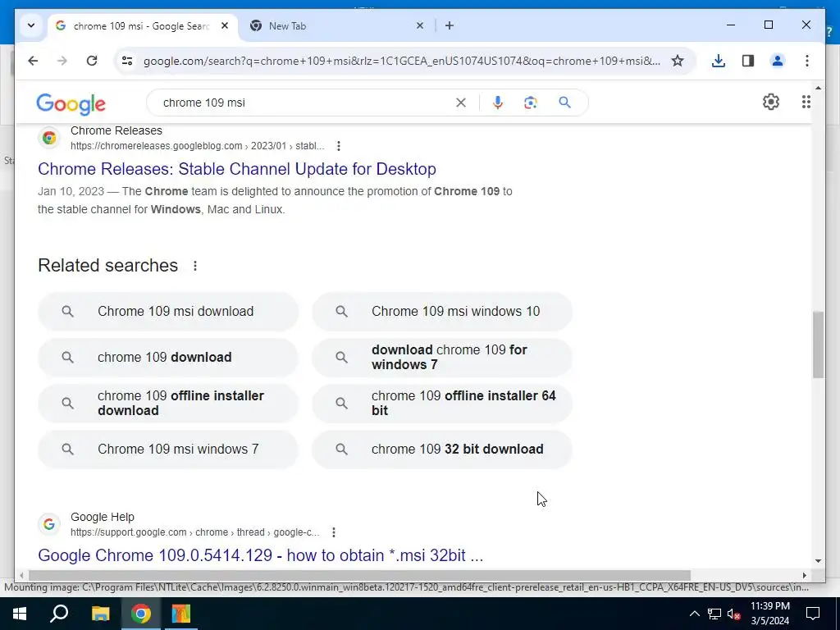Open a new tab with plus button
The image size is (840, 630).
click(449, 25)
